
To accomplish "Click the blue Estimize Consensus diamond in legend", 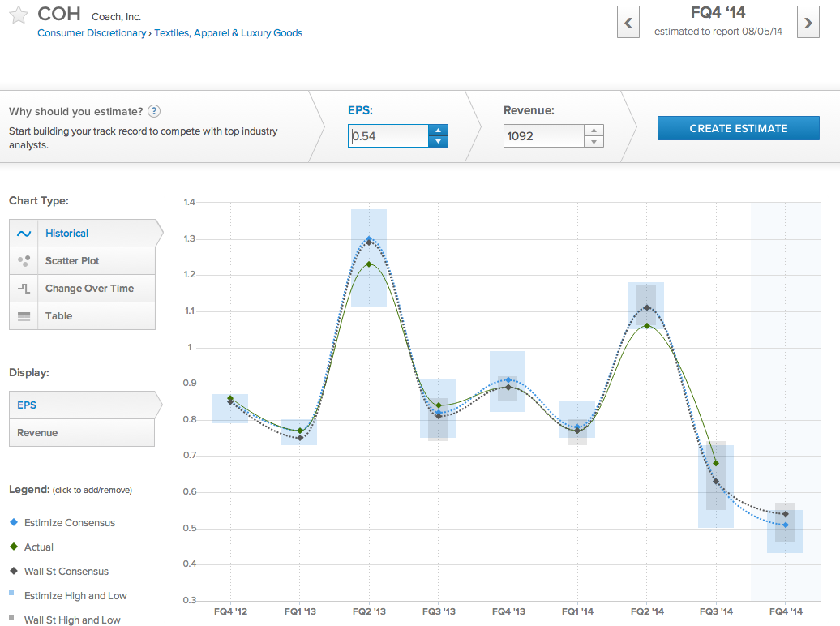I will (x=14, y=522).
